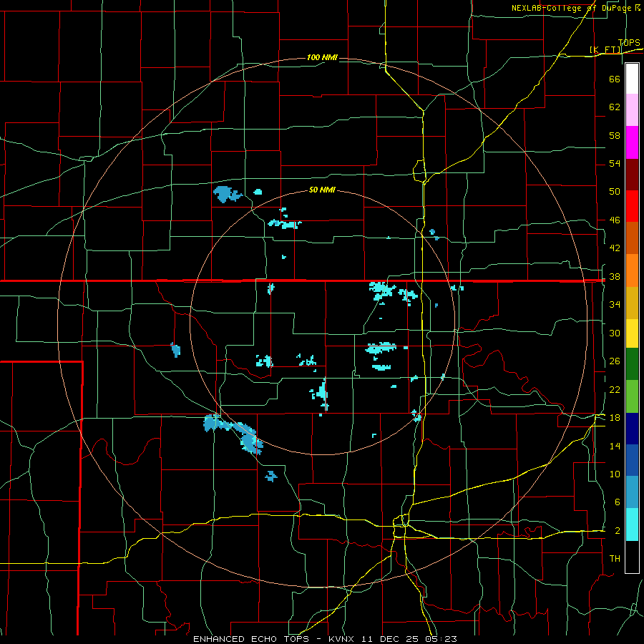The image size is (644, 644).
Task: Select the light steel blue scale swatch
Action: (x=632, y=492)
